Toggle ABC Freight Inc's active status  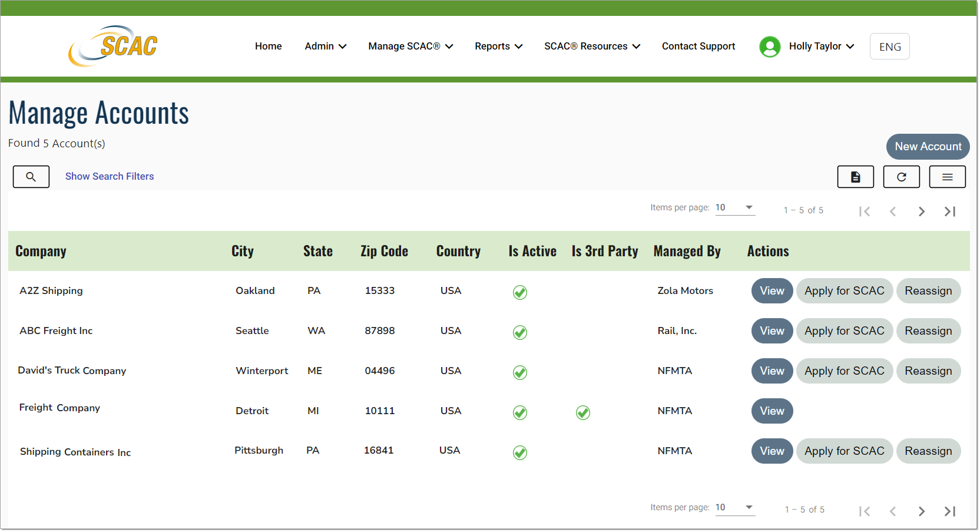[519, 332]
